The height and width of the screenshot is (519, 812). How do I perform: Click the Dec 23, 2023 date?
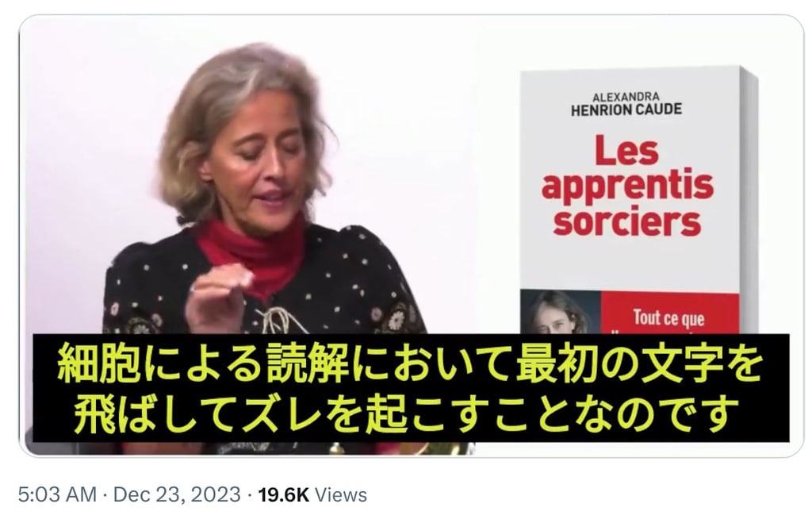pyautogui.click(x=177, y=494)
